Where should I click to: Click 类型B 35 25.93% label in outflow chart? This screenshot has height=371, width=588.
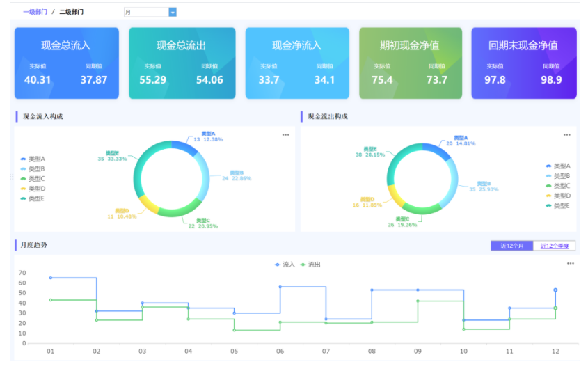point(484,187)
